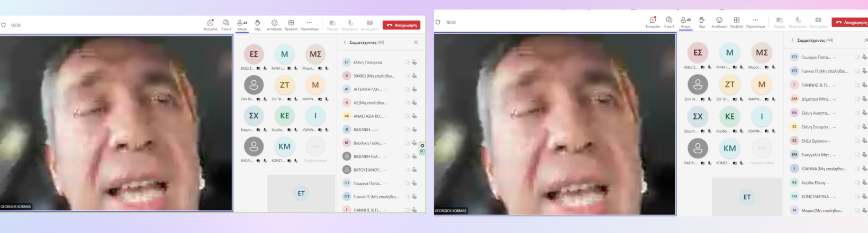Open Αντίδραση reactions in the right window
The image size is (868, 233).
tap(719, 22)
